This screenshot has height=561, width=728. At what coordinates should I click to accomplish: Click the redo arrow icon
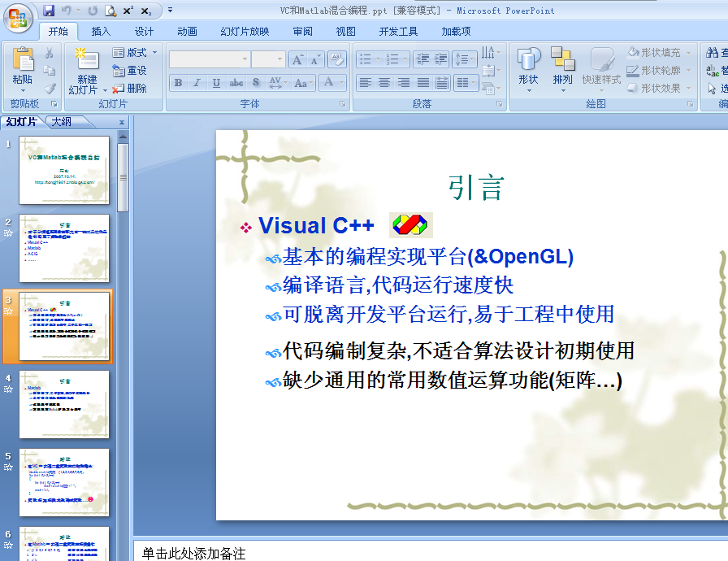(x=93, y=11)
